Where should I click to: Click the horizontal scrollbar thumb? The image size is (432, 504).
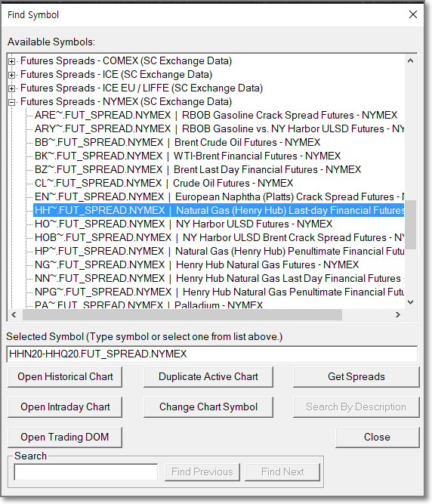click(x=182, y=314)
